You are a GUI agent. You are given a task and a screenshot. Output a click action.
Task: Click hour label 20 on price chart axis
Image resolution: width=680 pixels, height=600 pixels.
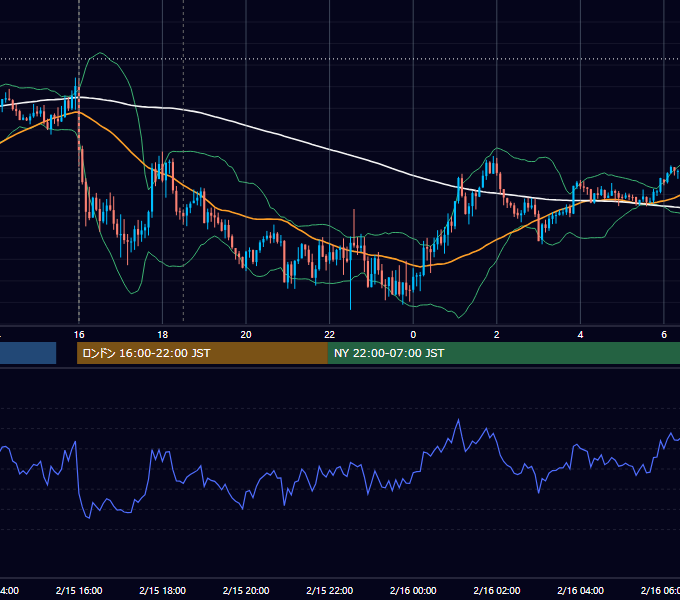click(x=246, y=335)
